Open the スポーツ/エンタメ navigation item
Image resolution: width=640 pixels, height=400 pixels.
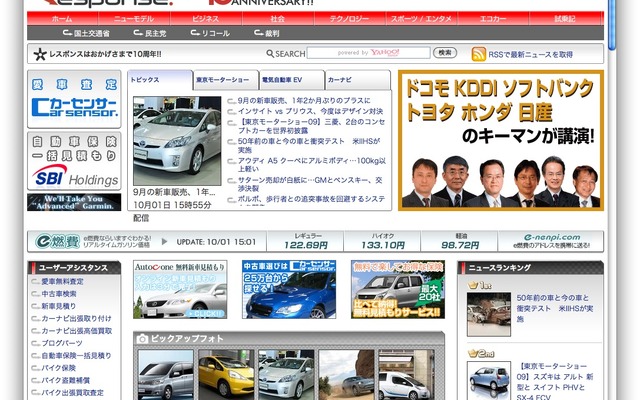(x=421, y=19)
